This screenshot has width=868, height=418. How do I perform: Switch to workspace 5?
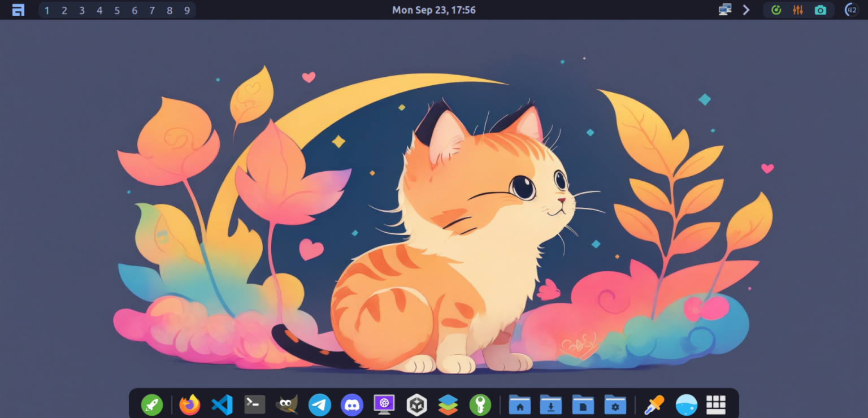click(117, 10)
